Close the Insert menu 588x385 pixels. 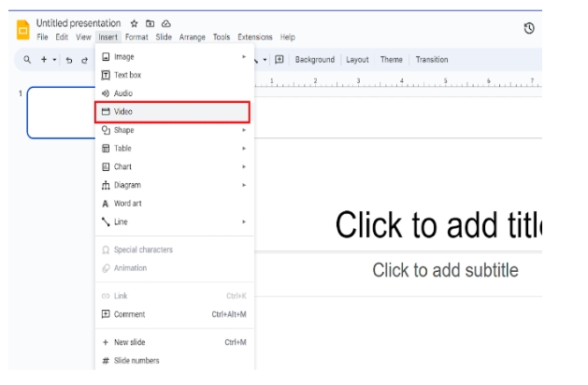point(108,37)
